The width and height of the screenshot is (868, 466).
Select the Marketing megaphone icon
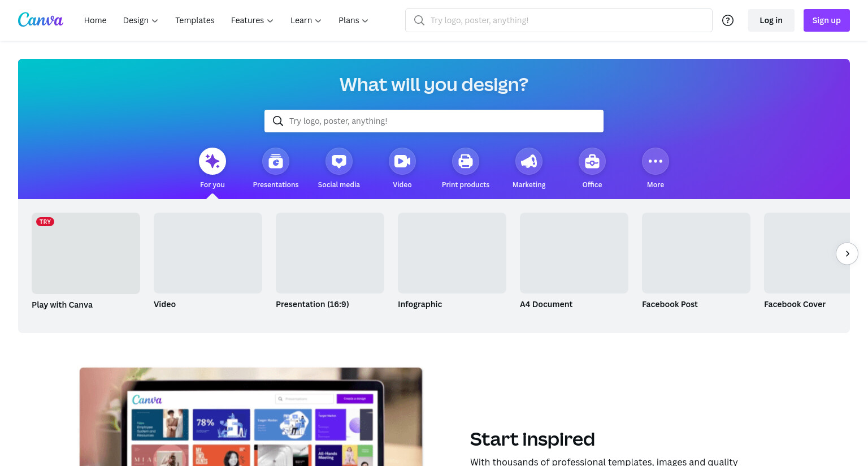click(529, 161)
